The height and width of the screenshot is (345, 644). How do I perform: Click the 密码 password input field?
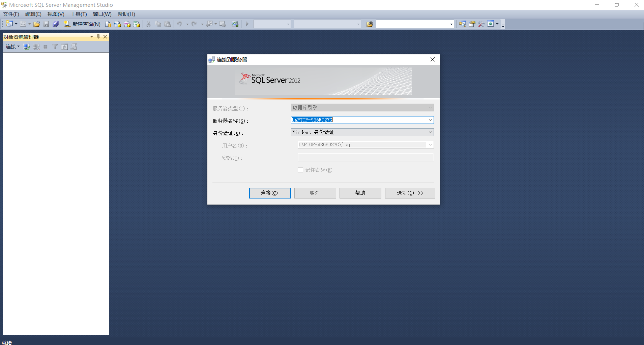click(x=365, y=157)
